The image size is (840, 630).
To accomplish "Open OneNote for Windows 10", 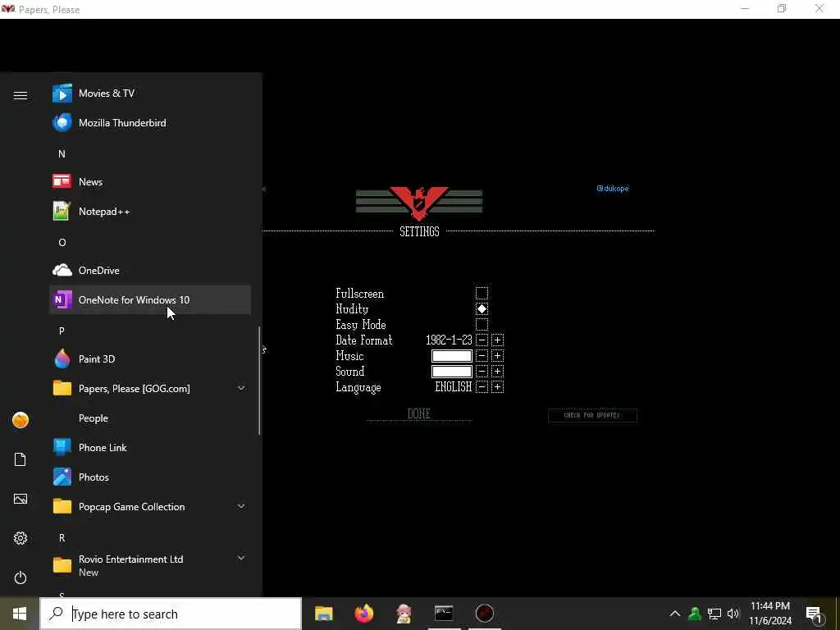I will click(150, 299).
